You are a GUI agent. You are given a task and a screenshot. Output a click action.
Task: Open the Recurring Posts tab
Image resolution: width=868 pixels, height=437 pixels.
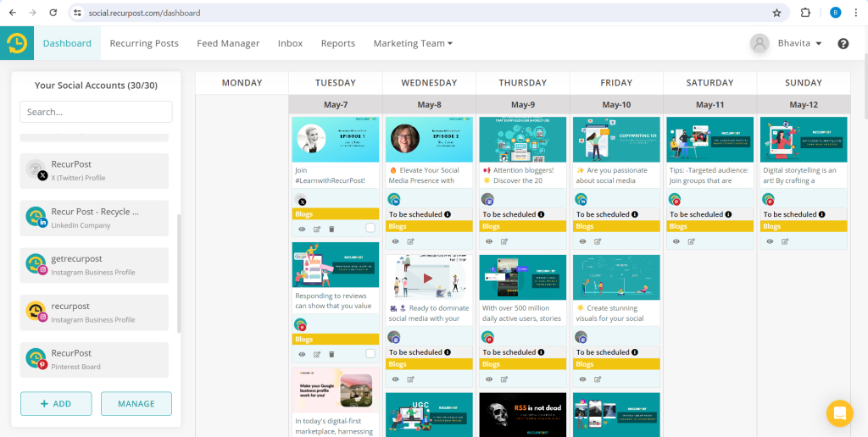[x=144, y=43]
